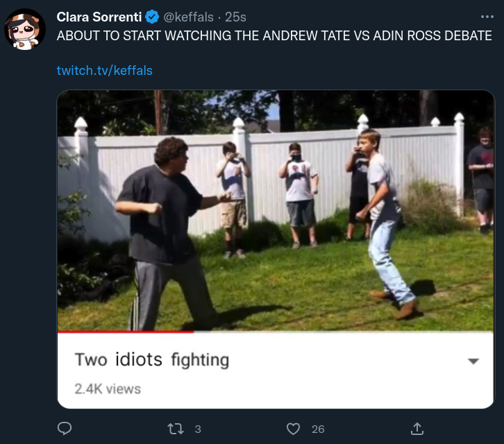Screen dimensions: 504x444
Task: Open the share upload icon
Action: 417,429
